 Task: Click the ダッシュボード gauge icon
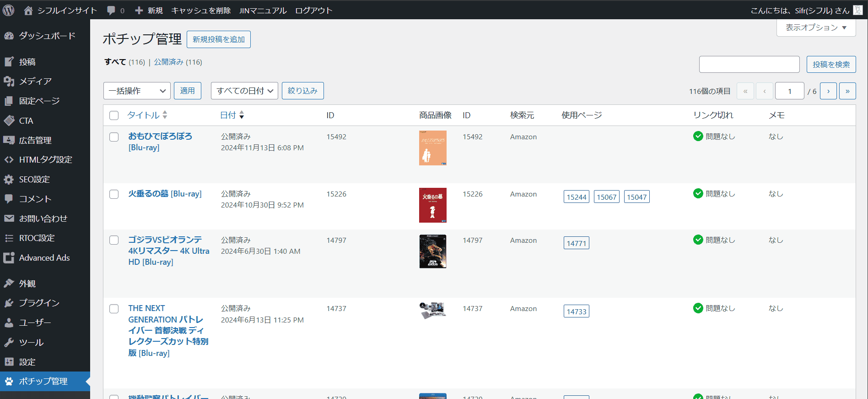tap(9, 36)
